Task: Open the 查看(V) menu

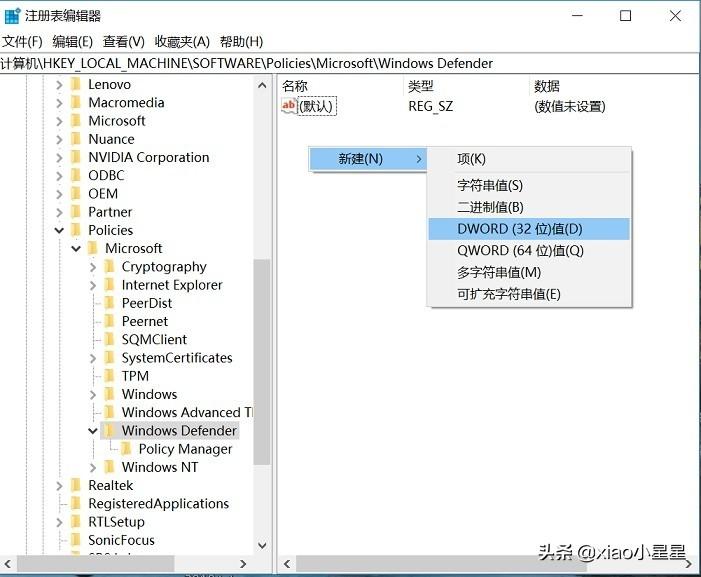Action: click(124, 42)
